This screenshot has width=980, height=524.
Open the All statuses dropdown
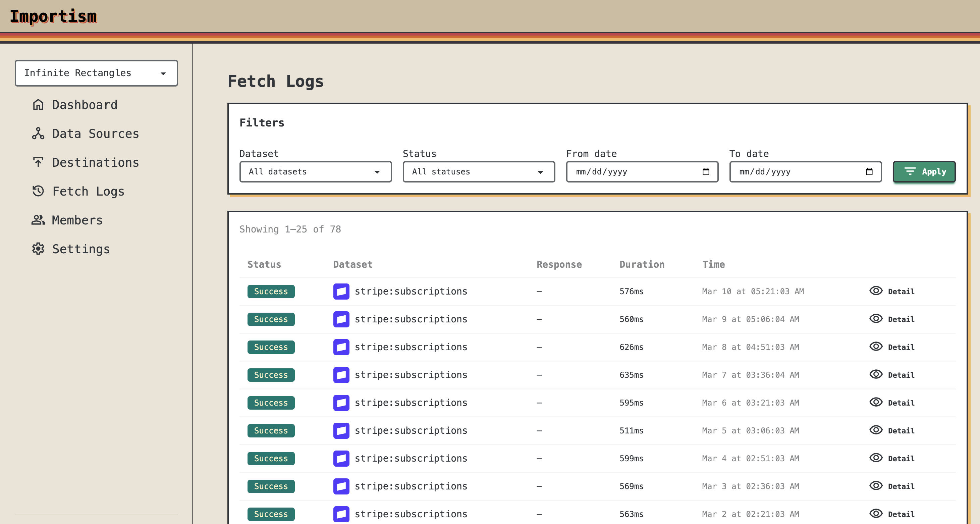click(x=479, y=172)
